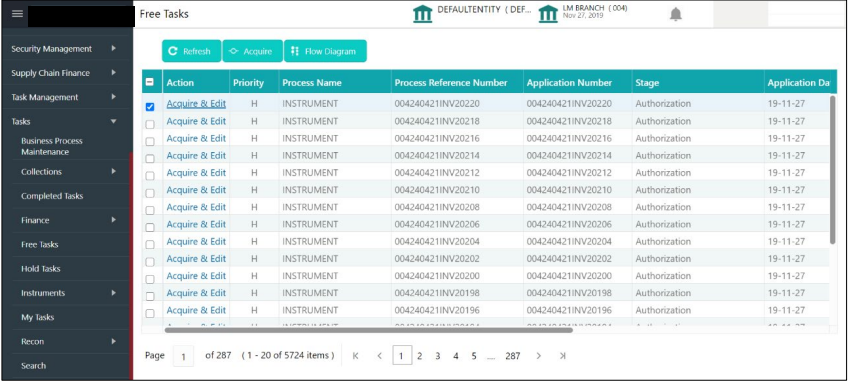Click the DEFAULTENTITY bank icon
Viewport: 850px width, 383px height.
coord(422,14)
